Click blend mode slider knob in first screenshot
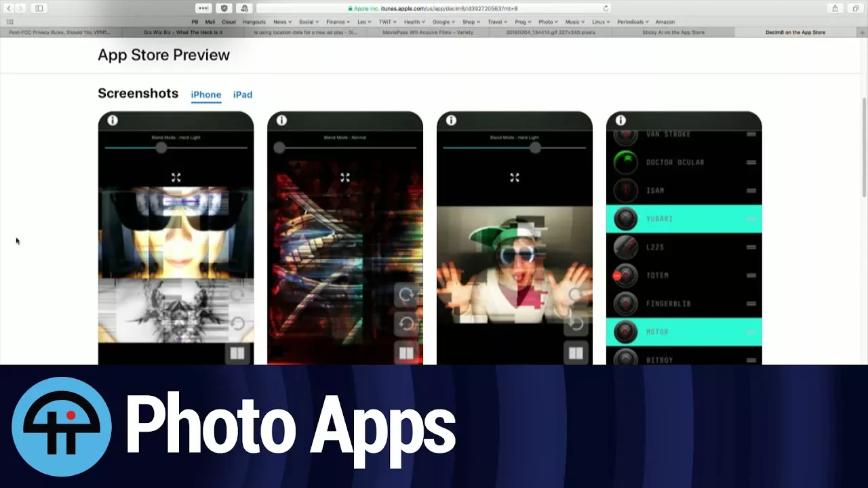The width and height of the screenshot is (868, 488). pyautogui.click(x=161, y=147)
